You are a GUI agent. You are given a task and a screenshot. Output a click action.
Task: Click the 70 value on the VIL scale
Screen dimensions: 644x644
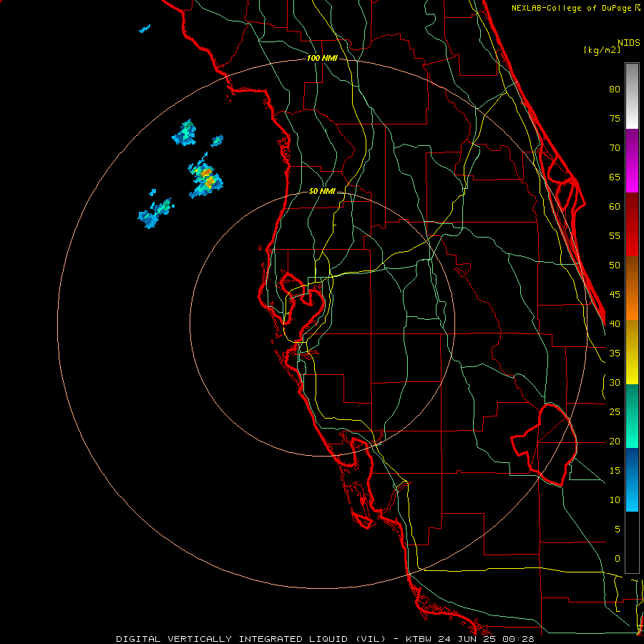click(615, 148)
